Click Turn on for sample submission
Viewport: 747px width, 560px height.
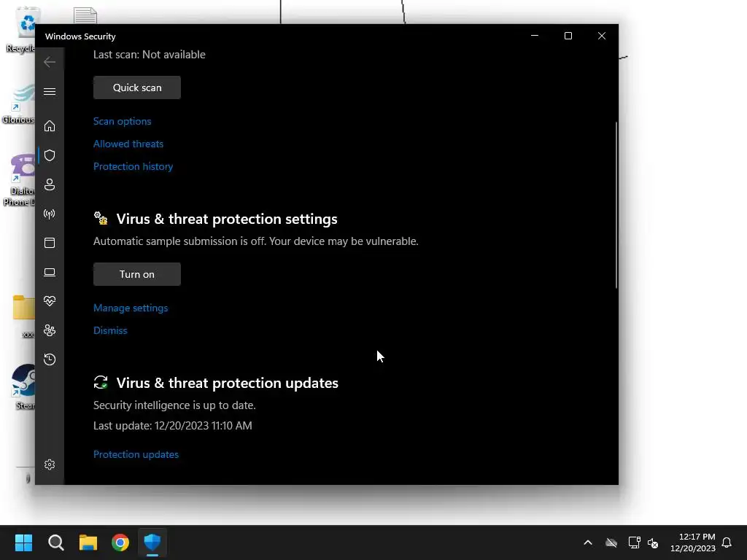tap(137, 274)
